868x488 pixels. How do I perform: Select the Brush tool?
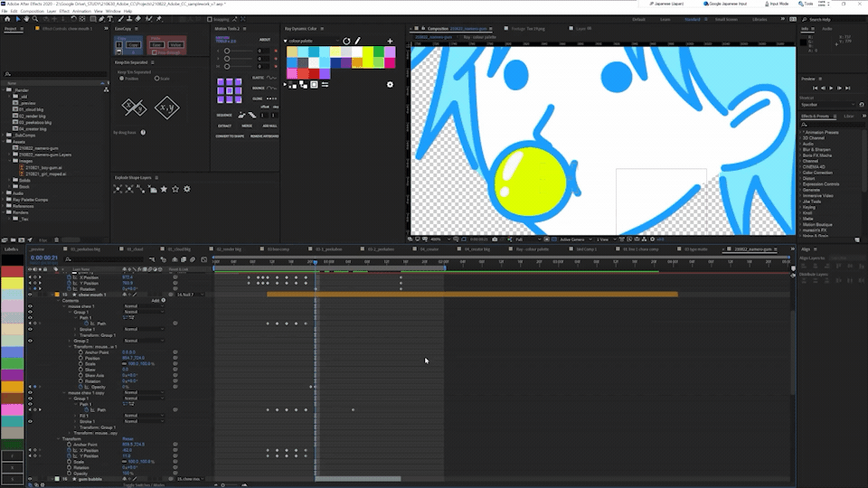pyautogui.click(x=120, y=19)
